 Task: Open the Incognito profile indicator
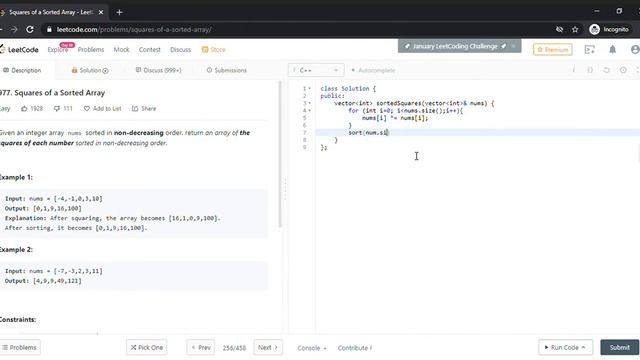click(x=609, y=29)
